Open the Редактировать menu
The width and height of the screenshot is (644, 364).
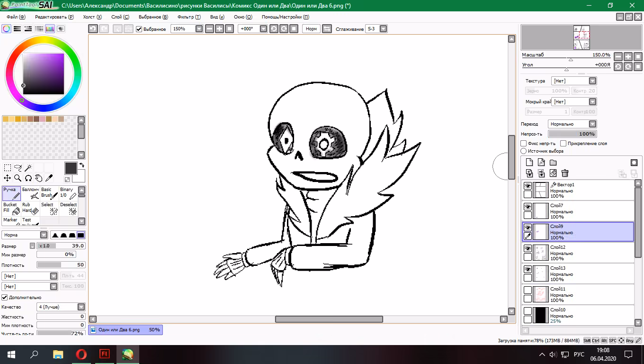click(54, 17)
